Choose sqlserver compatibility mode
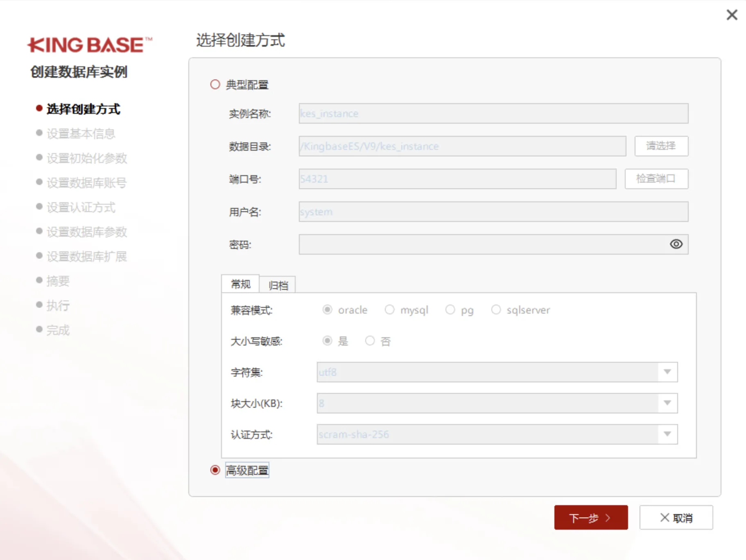The width and height of the screenshot is (746, 560). 496,309
